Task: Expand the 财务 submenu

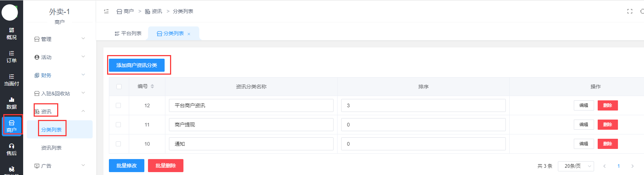Action: coord(60,75)
